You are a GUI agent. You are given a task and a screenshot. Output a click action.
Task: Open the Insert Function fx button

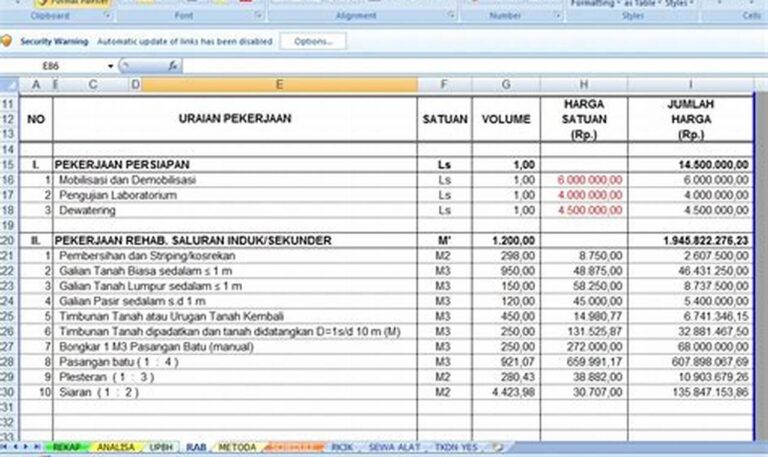click(x=172, y=66)
